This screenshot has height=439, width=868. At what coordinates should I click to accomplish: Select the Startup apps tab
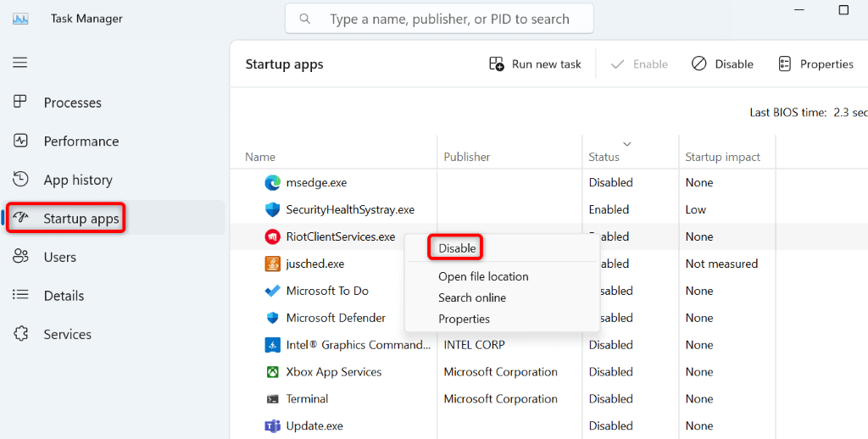click(x=81, y=219)
